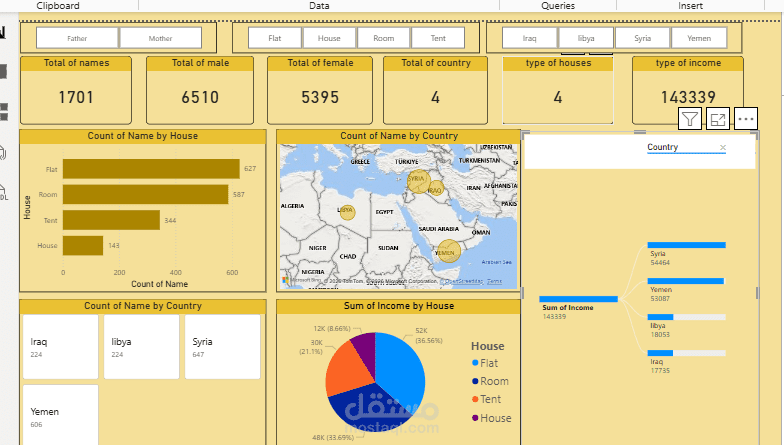
Task: Click the Insert ribbon group label
Action: (690, 6)
